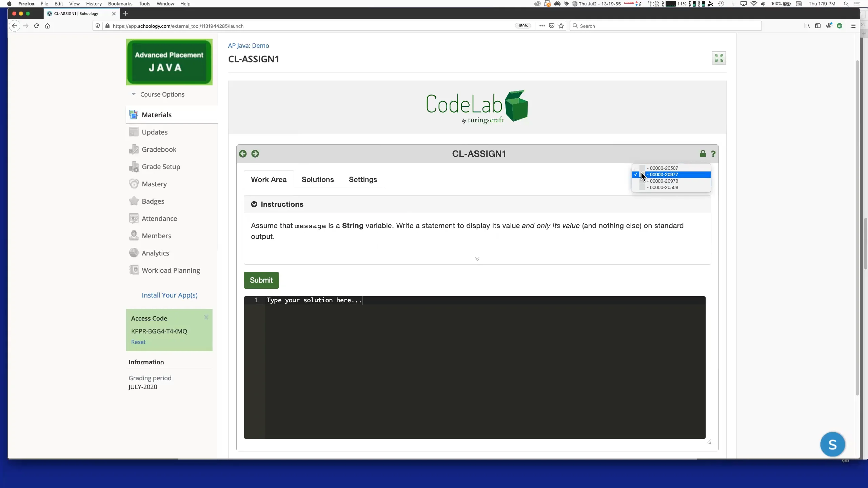
Task: Go to next exercise with the forward arrow
Action: pyautogui.click(x=255, y=154)
